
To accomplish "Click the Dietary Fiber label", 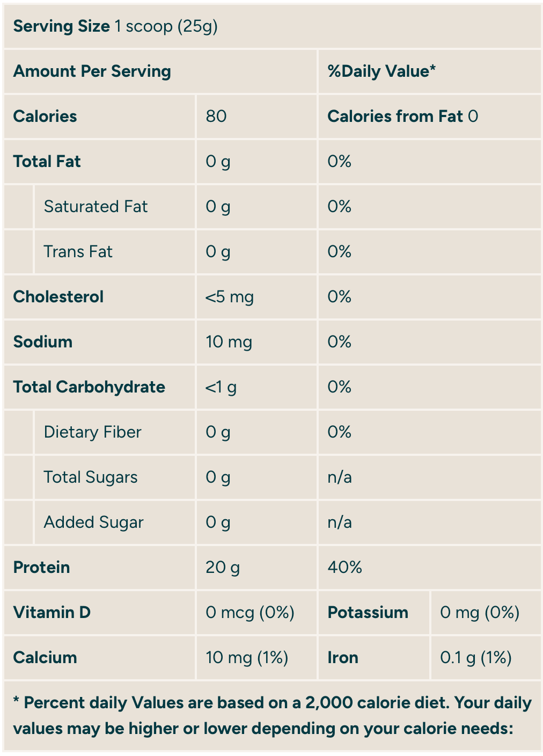I will click(x=92, y=432).
